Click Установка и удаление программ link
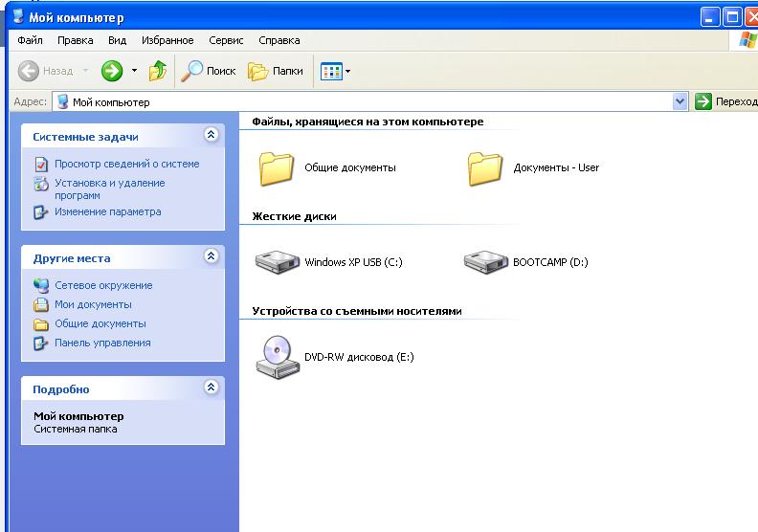The width and height of the screenshot is (758, 532). tap(110, 188)
